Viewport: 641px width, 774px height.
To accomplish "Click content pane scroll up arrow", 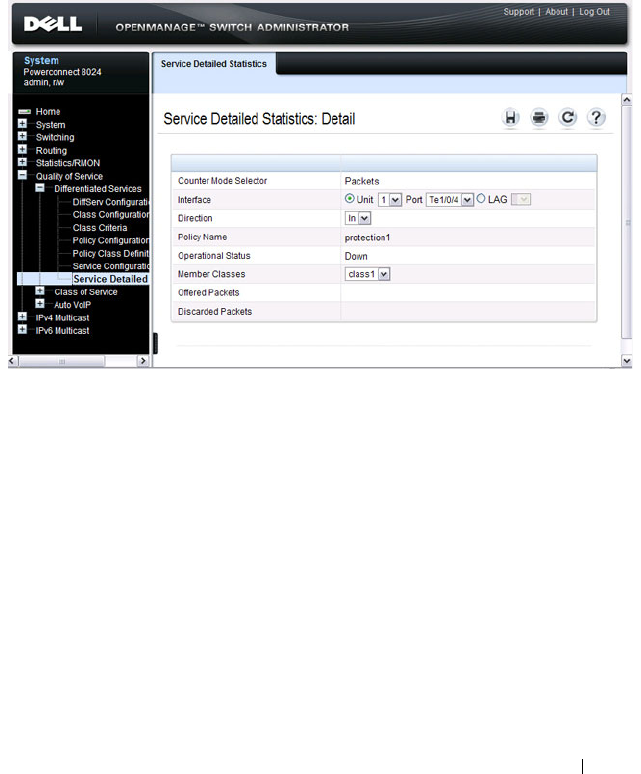I will pos(627,100).
